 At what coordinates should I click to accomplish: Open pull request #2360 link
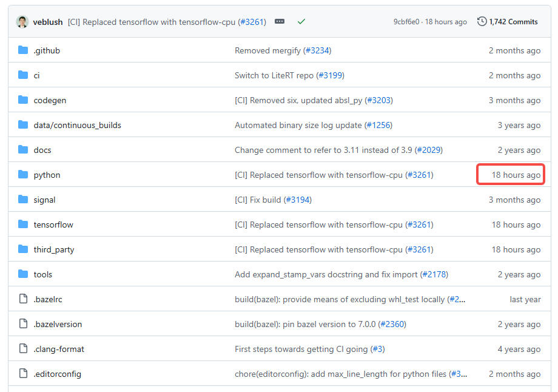tap(392, 325)
